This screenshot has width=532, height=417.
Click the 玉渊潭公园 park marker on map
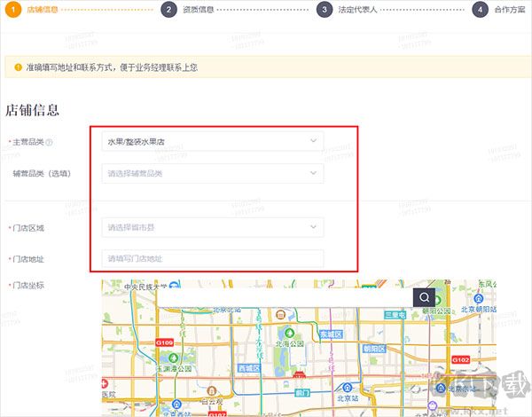point(174,358)
